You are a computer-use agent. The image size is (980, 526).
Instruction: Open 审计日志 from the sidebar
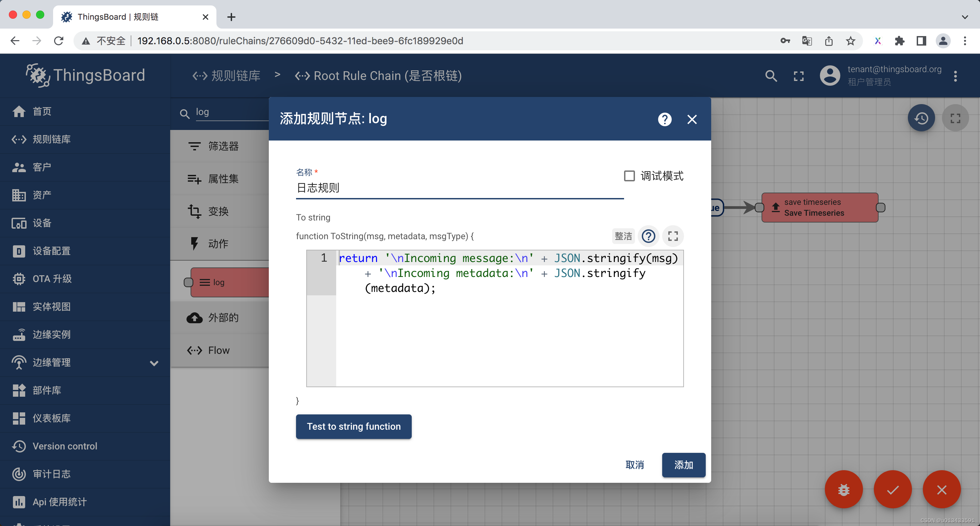(51, 474)
